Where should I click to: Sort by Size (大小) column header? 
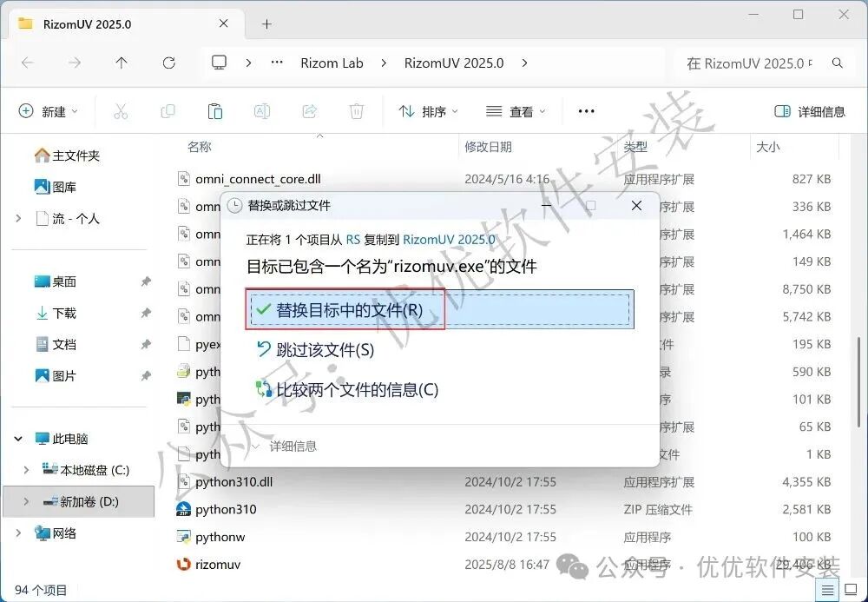pos(768,147)
